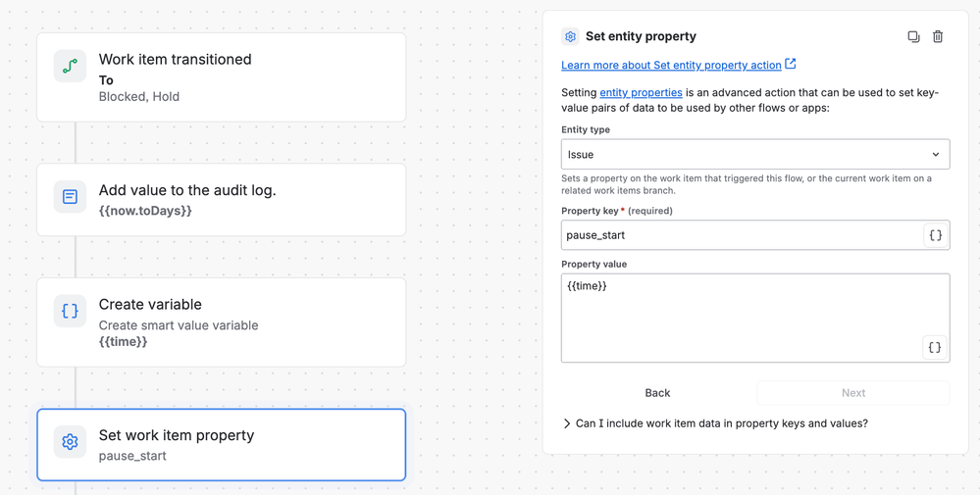Screen dimensions: 980x495
Task: Click the gear icon beside Set entity property title
Action: click(x=570, y=37)
